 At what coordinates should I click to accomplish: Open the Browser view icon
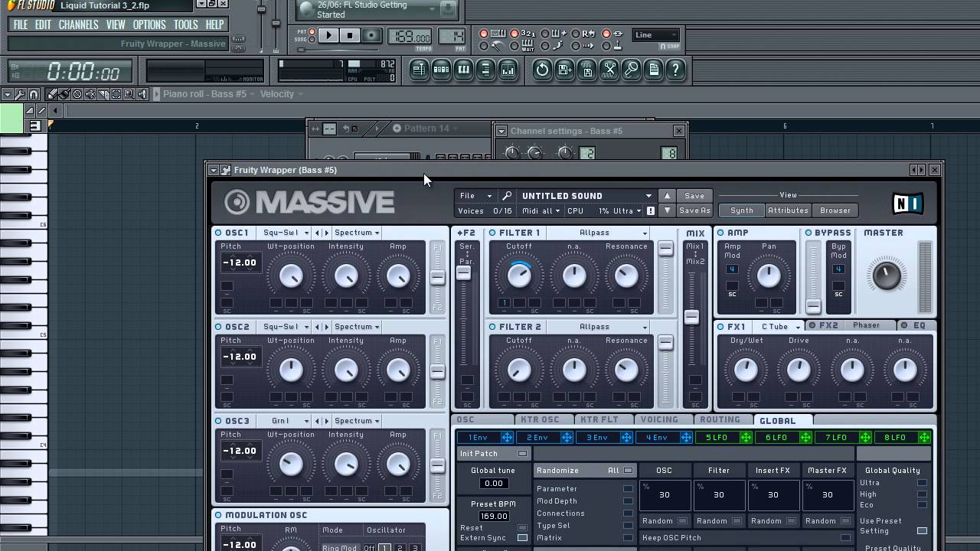point(485,70)
